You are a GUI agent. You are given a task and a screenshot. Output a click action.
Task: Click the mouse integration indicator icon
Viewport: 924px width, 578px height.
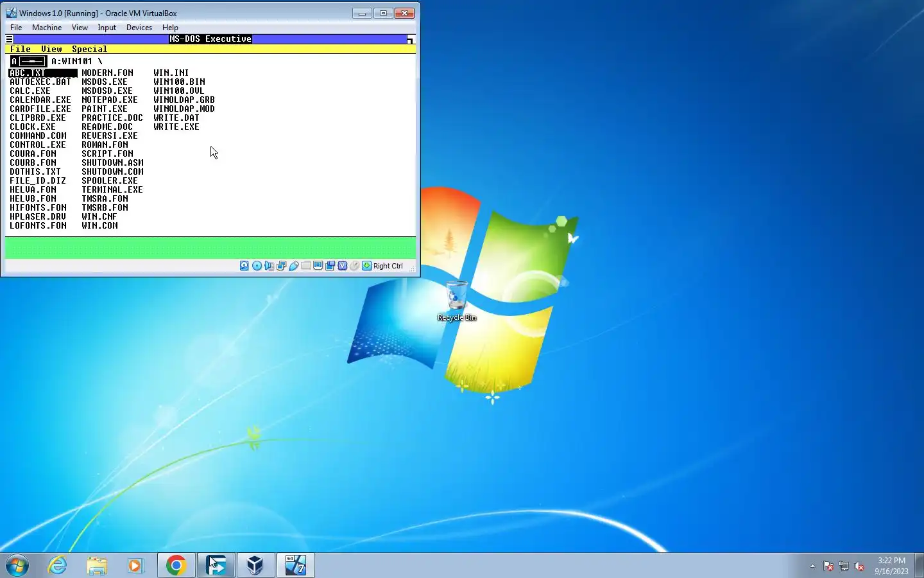pos(354,266)
